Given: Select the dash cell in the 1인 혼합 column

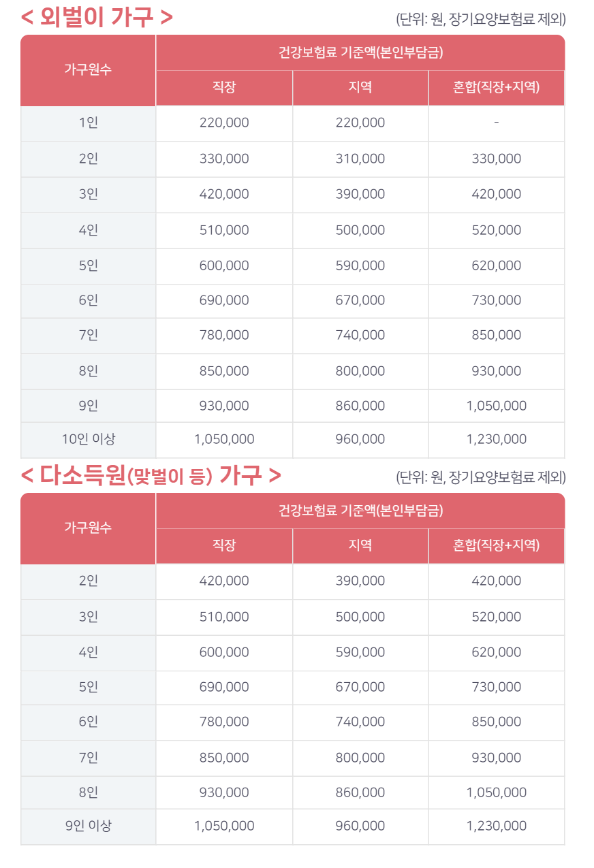Looking at the screenshot, I should click(x=496, y=123).
